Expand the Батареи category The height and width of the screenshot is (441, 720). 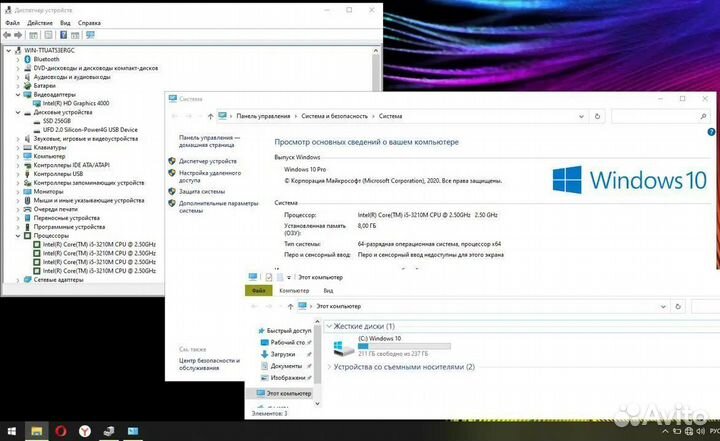18,86
